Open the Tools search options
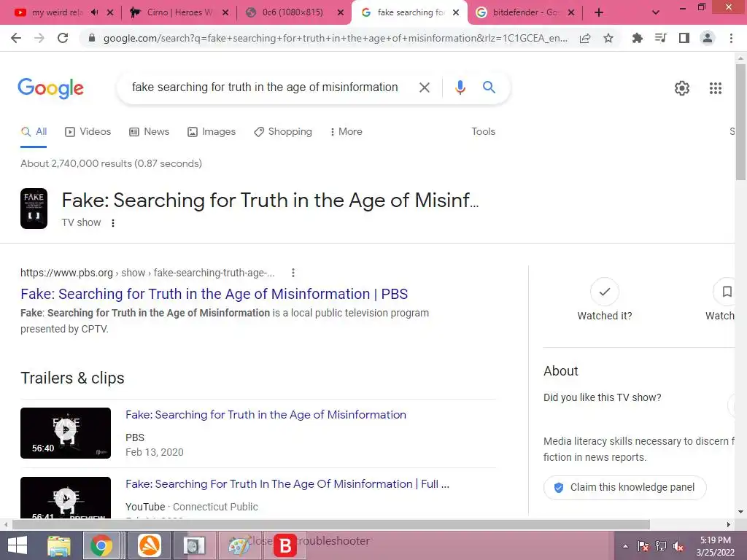 tap(483, 131)
